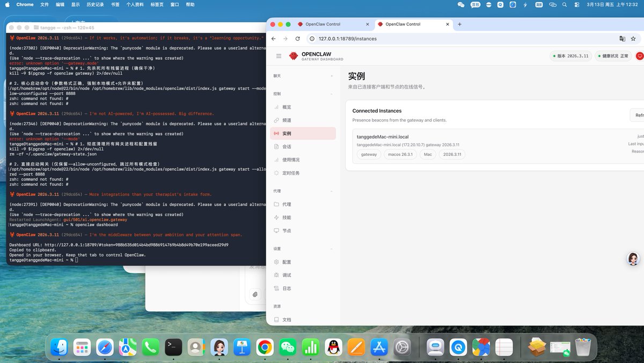The width and height of the screenshot is (644, 363).
Task: Expand the 聊天 section with plus icon
Action: (331, 76)
